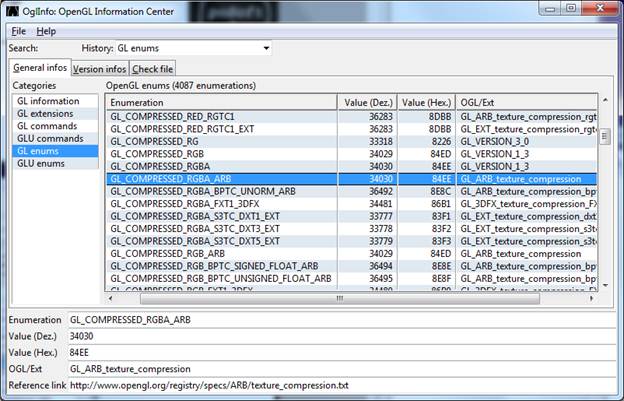Screen dimensions: 624x401
Task: Click the vertical scrollbar up arrow
Action: coord(604,102)
